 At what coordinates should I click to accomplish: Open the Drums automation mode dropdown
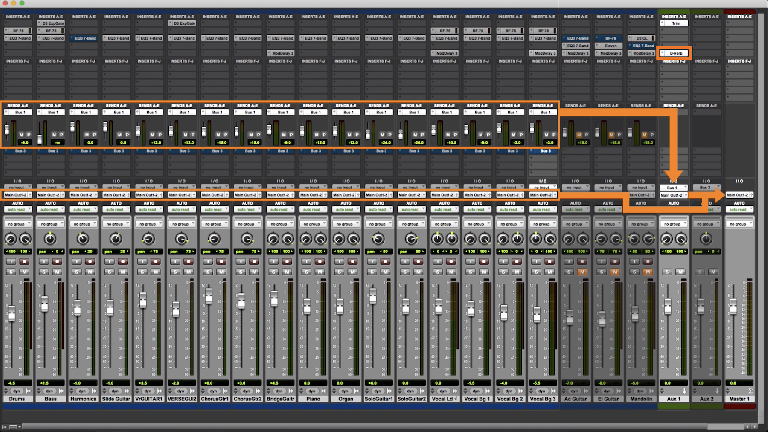click(16, 209)
